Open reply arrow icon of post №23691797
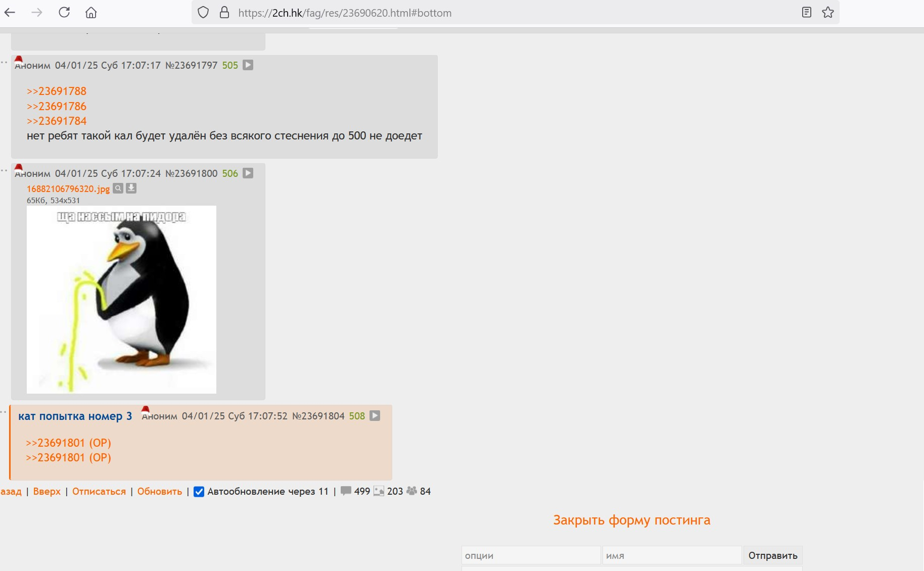 click(248, 65)
